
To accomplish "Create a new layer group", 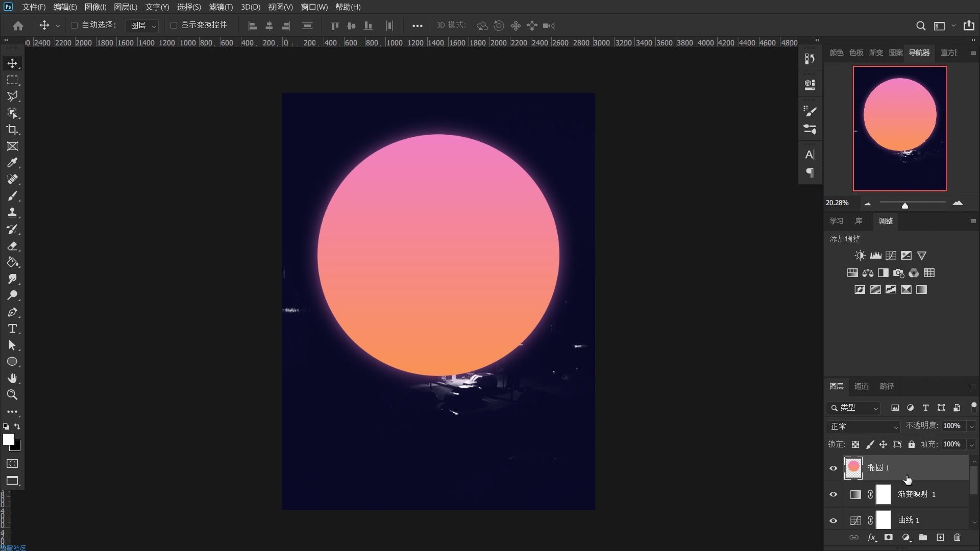I will [923, 537].
